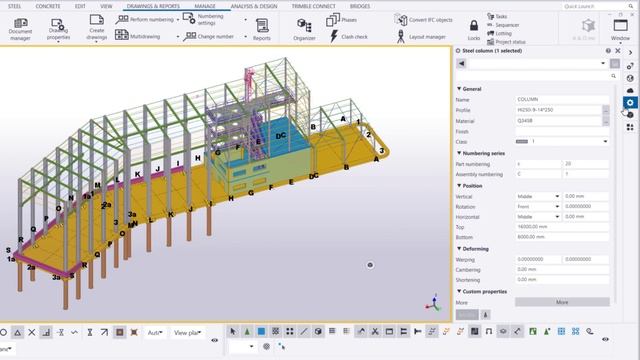Click the Name input field
The height and width of the screenshot is (360, 640).
(562, 99)
